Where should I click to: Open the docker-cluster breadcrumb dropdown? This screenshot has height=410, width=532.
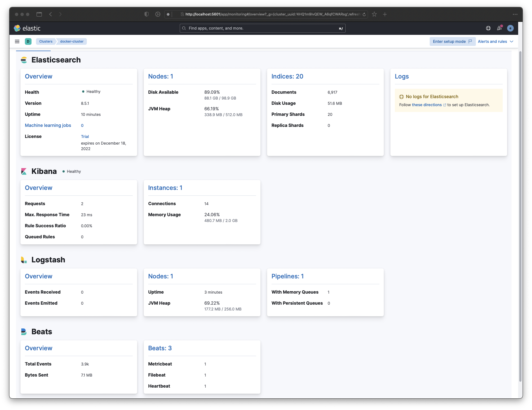tap(72, 41)
